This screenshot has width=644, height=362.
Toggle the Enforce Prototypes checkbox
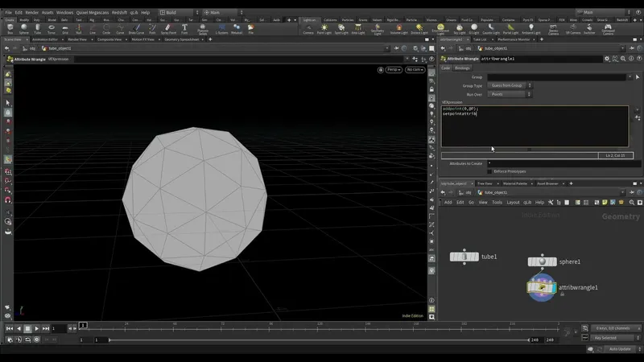pos(489,171)
